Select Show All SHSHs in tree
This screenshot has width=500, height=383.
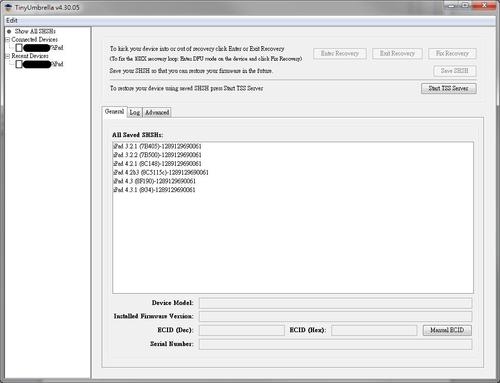(x=35, y=31)
